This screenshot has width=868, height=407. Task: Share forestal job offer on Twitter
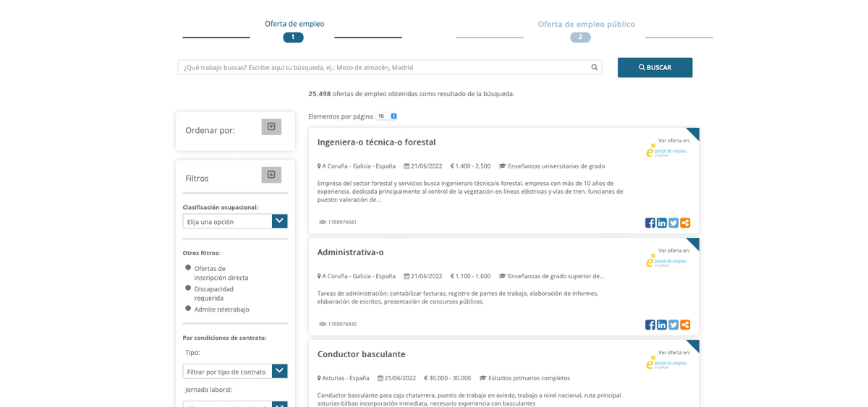(673, 223)
